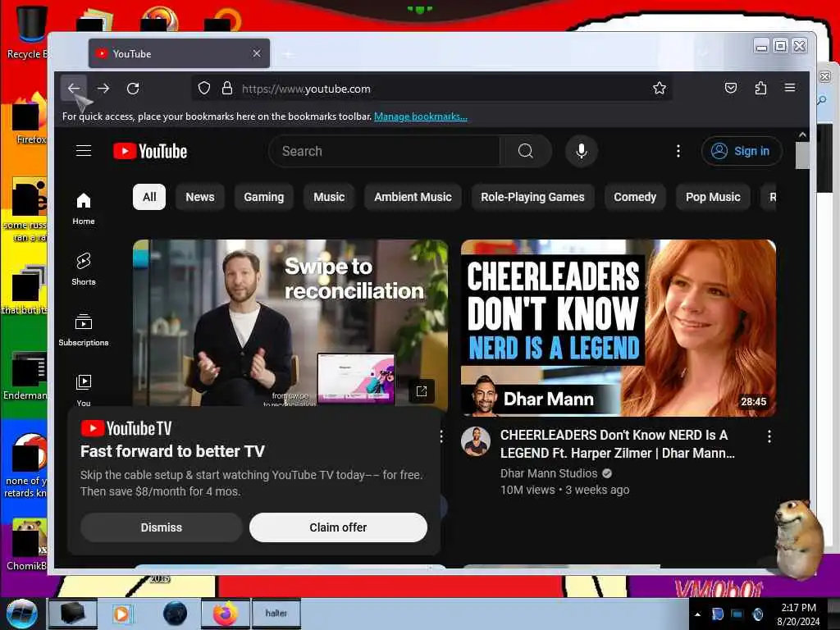Image resolution: width=840 pixels, height=630 pixels.
Task: Open CHEERLEADERS Don't Know NERD video title
Action: [617, 444]
